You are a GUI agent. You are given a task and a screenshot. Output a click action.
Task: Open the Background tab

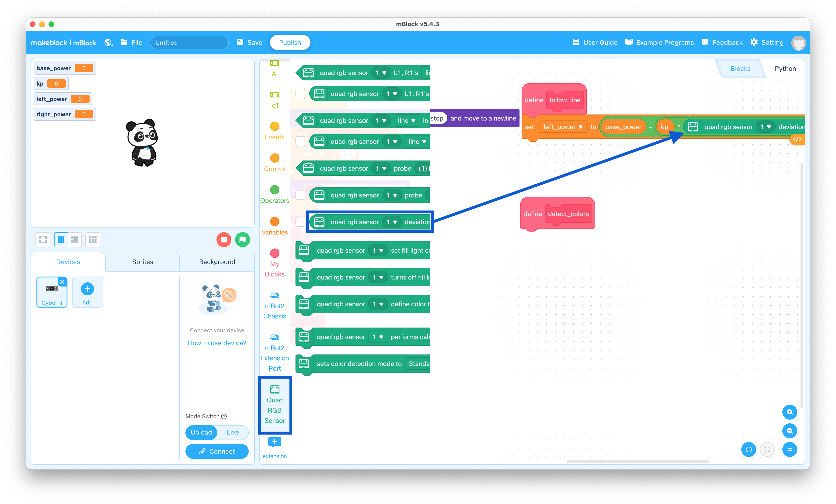[x=217, y=262]
